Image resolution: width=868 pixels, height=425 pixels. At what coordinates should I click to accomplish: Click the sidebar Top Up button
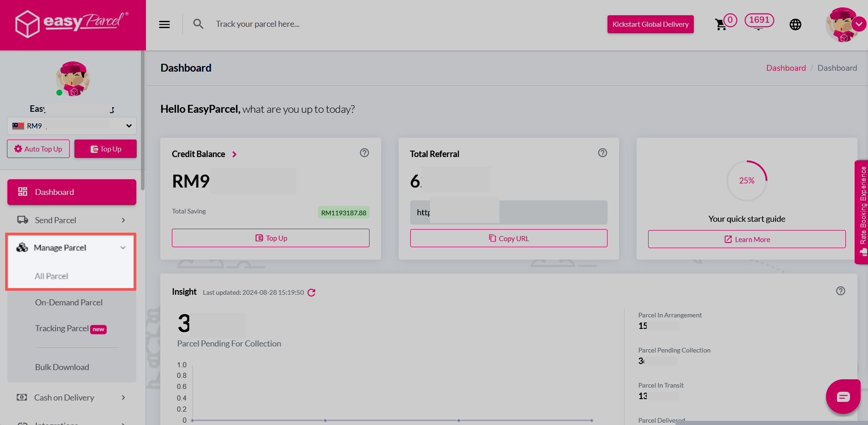tap(105, 149)
